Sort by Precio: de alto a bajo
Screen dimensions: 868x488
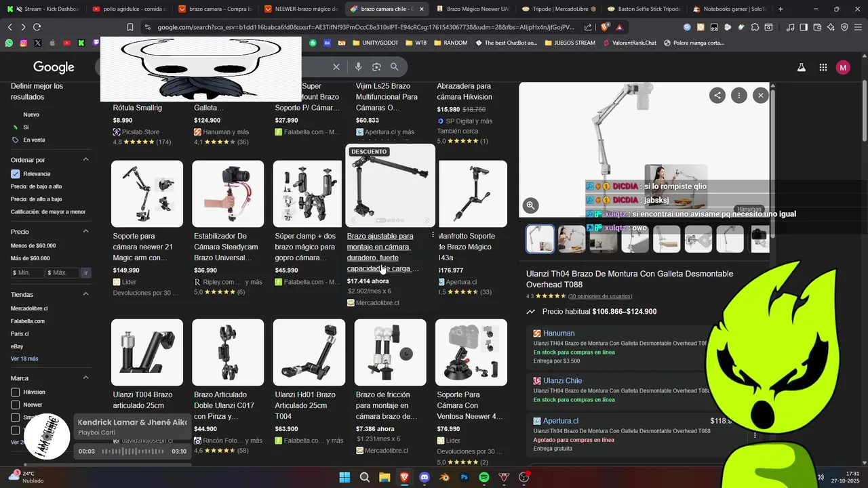click(37, 199)
